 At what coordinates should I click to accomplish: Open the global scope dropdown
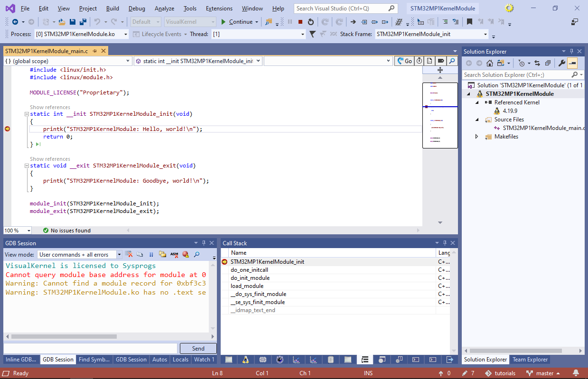coord(129,61)
